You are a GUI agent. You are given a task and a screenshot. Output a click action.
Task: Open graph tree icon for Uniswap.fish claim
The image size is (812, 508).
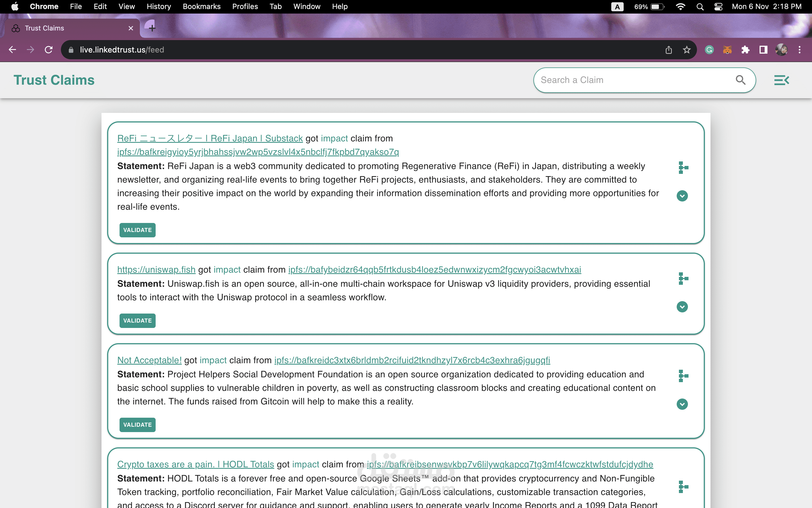coord(683,279)
